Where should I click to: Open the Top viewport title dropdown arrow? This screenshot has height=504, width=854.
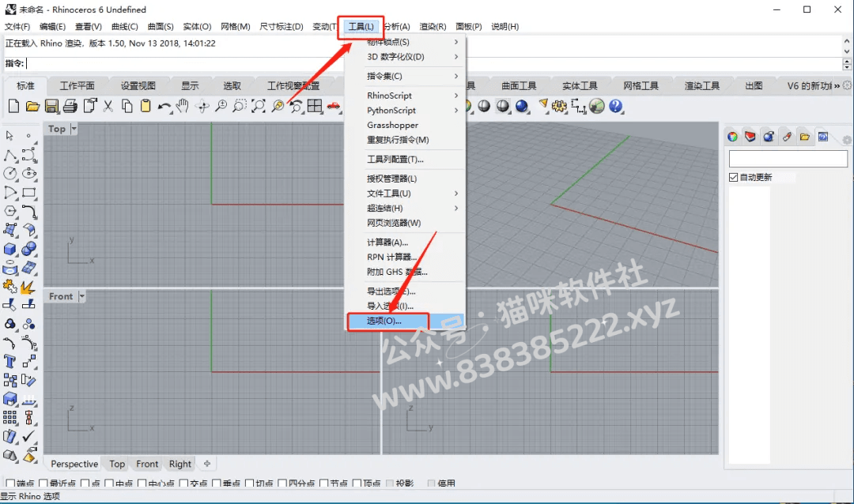click(x=74, y=129)
